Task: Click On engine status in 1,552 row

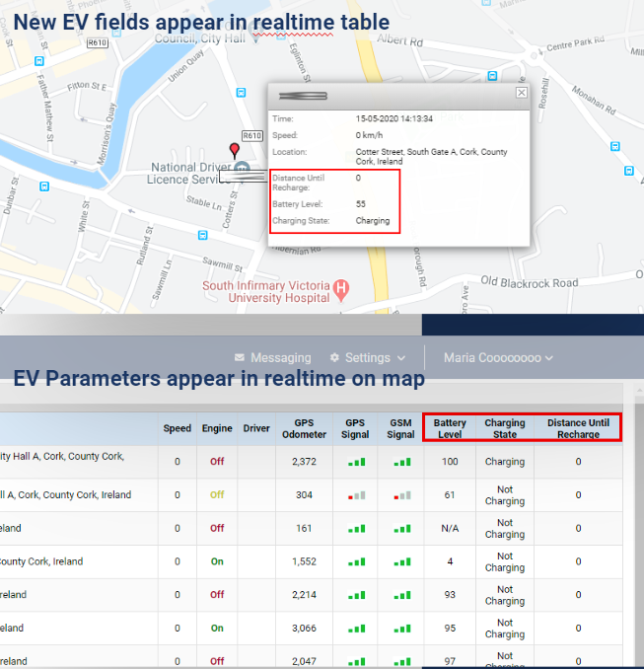Action: pyautogui.click(x=217, y=561)
